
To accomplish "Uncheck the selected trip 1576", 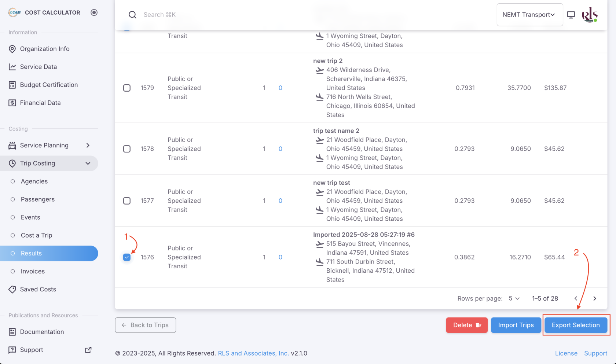I will [x=127, y=257].
